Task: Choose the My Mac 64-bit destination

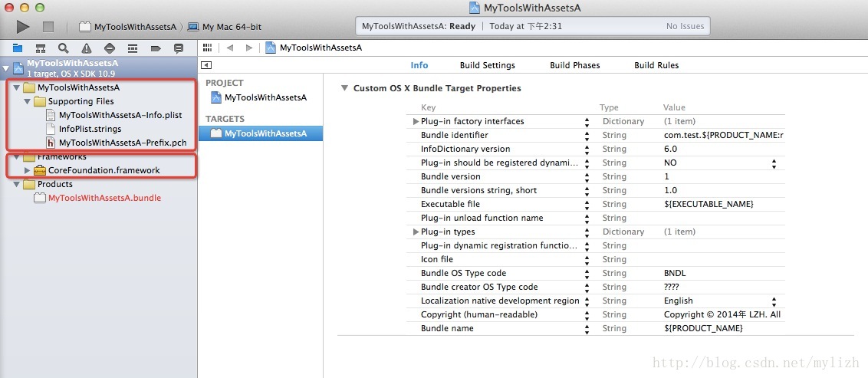Action: point(225,27)
